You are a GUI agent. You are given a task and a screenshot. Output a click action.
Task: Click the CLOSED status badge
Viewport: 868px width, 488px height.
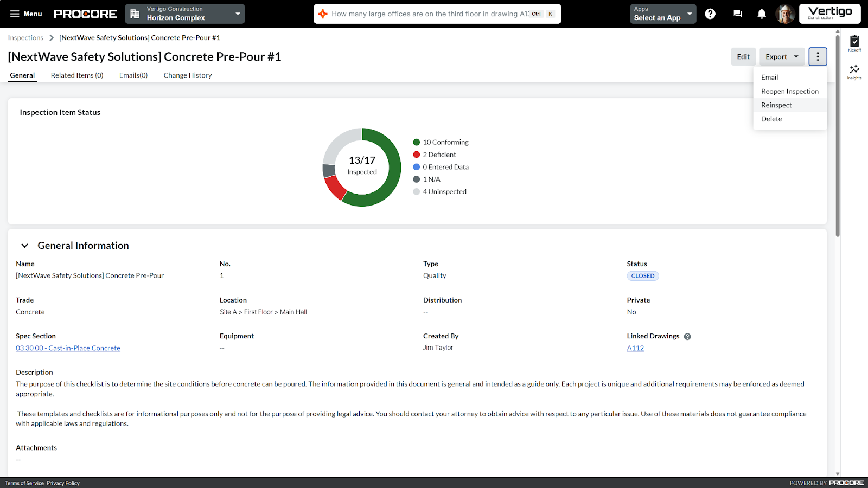[643, 276]
